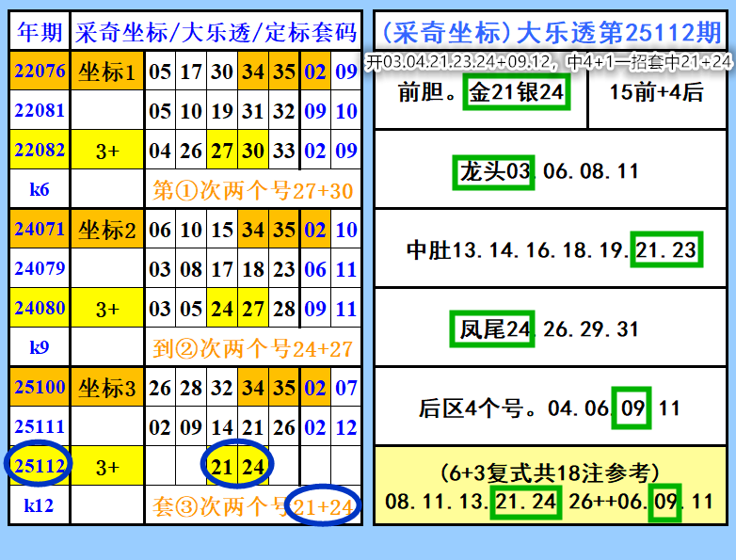The height and width of the screenshot is (560, 736).
Task: Click '龙头03' in the 龙头 row
Action: (x=494, y=172)
